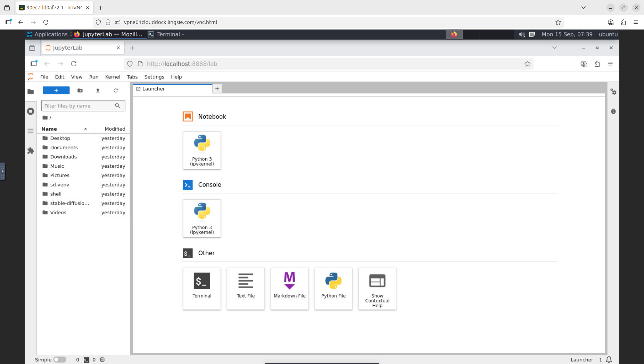
Task: Click the New Folder icon in file browser
Action: (x=80, y=90)
